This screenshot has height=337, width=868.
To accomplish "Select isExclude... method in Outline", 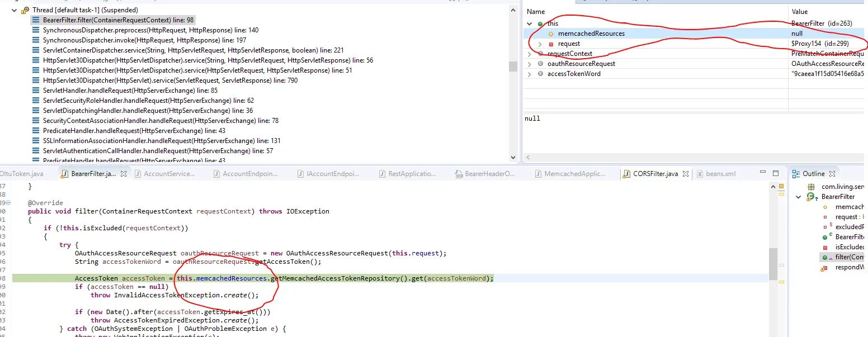I will pos(850,247).
